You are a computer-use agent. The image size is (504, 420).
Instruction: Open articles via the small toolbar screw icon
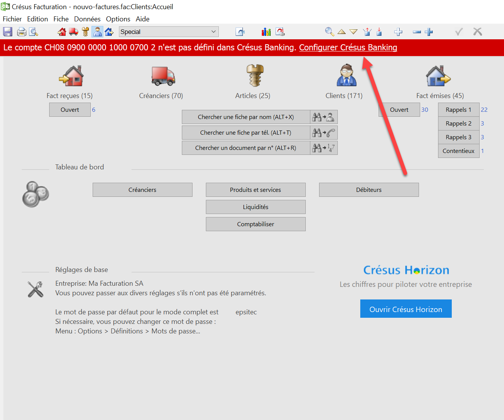click(x=85, y=32)
